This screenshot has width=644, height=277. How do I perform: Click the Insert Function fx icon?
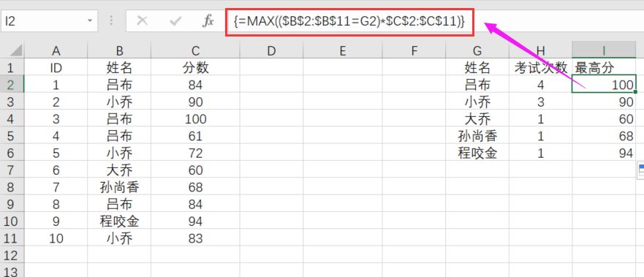[x=208, y=21]
